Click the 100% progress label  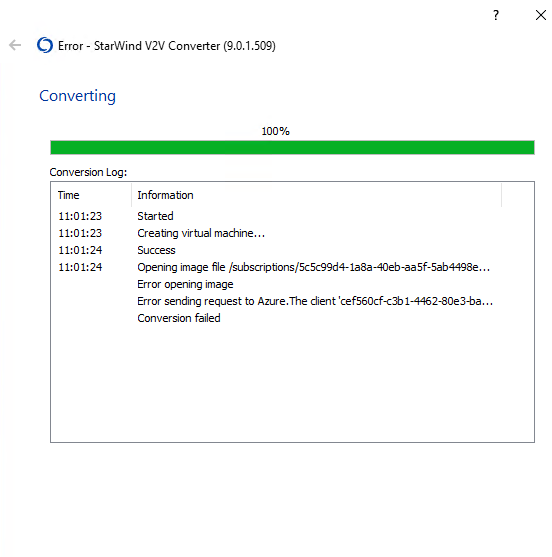click(276, 131)
